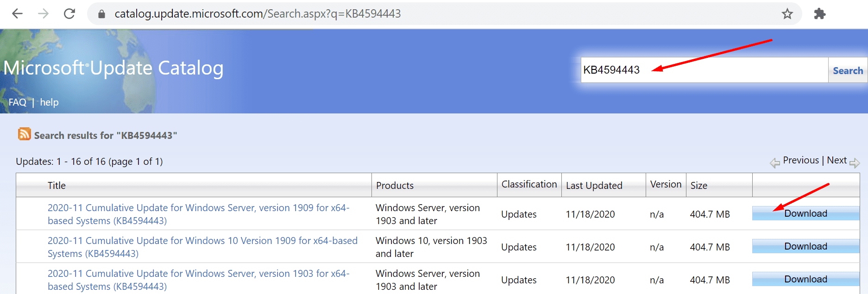Sort by the Title column header
The width and height of the screenshot is (868, 294).
57,186
